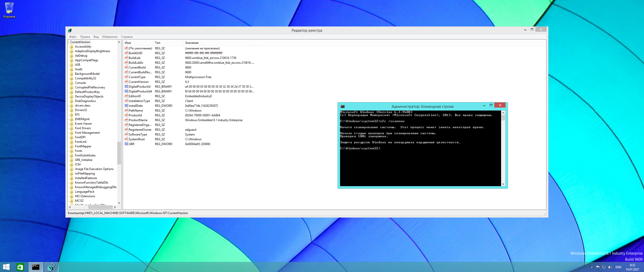Click the Command Prompt scroll down arrow
Image resolution: width=644 pixels, height=272 pixels.
click(x=503, y=184)
